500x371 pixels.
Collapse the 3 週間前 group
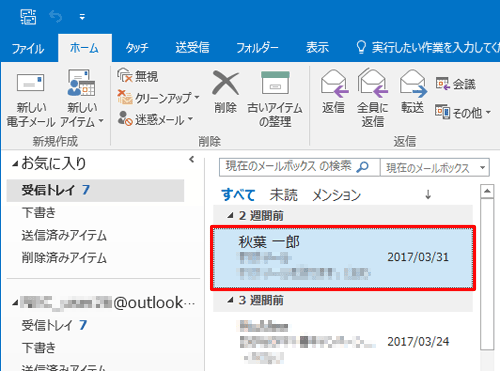[x=230, y=300]
